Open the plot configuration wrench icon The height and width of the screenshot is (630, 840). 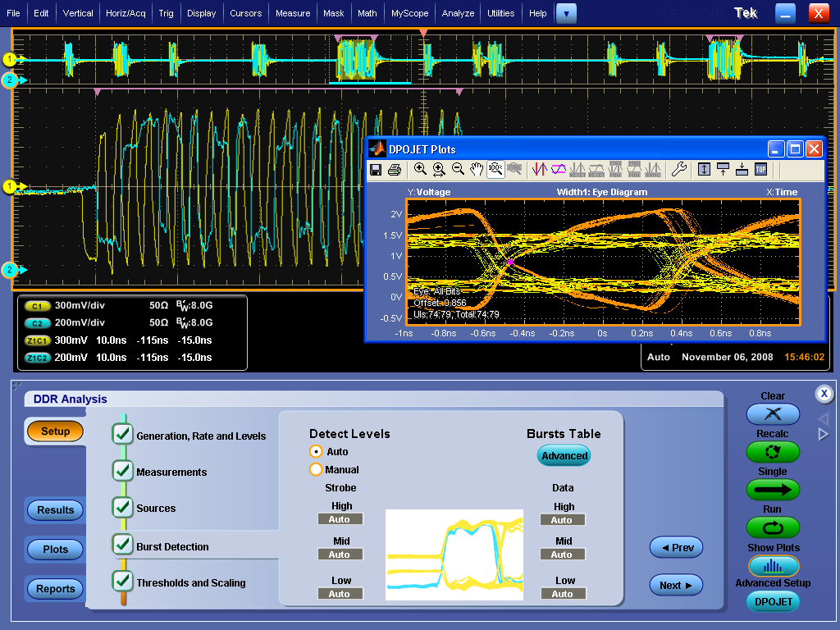pos(678,169)
